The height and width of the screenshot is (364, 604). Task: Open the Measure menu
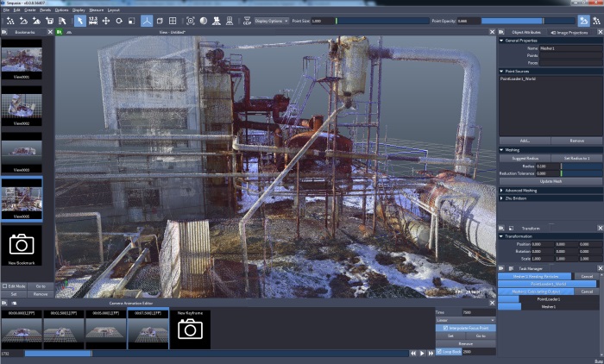(x=96, y=9)
